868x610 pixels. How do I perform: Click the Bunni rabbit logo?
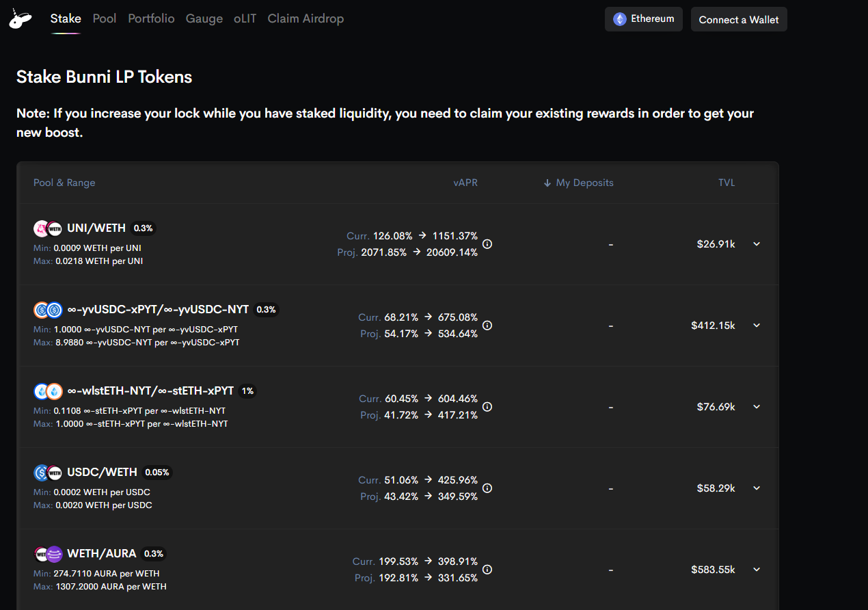click(x=20, y=19)
